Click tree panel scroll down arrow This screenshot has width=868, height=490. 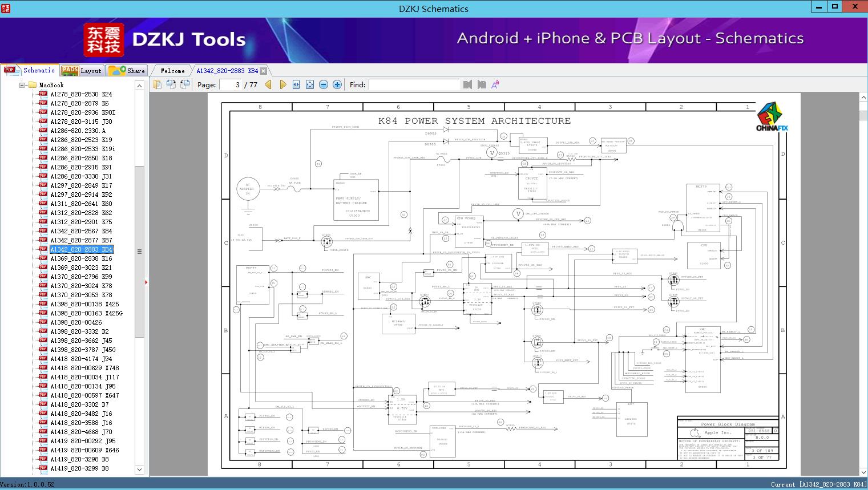[x=139, y=469]
